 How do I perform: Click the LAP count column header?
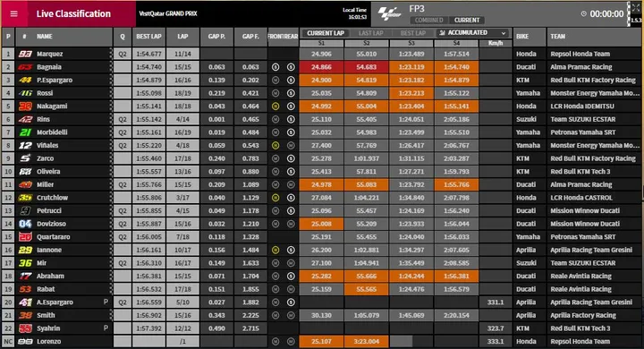[x=182, y=37]
